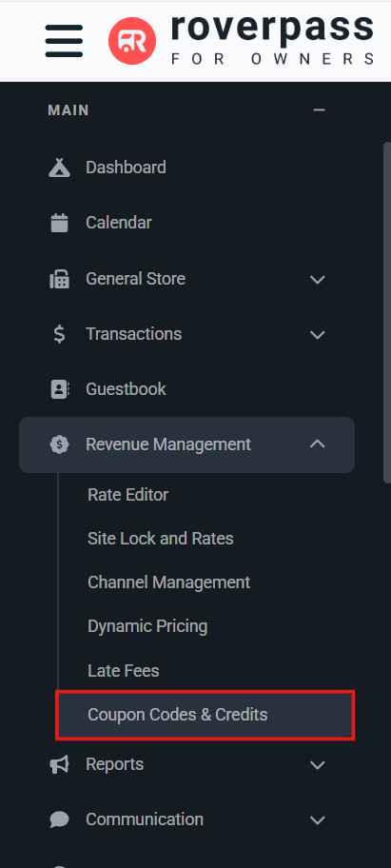Click the sidebar vertical scrollbar

click(386, 313)
